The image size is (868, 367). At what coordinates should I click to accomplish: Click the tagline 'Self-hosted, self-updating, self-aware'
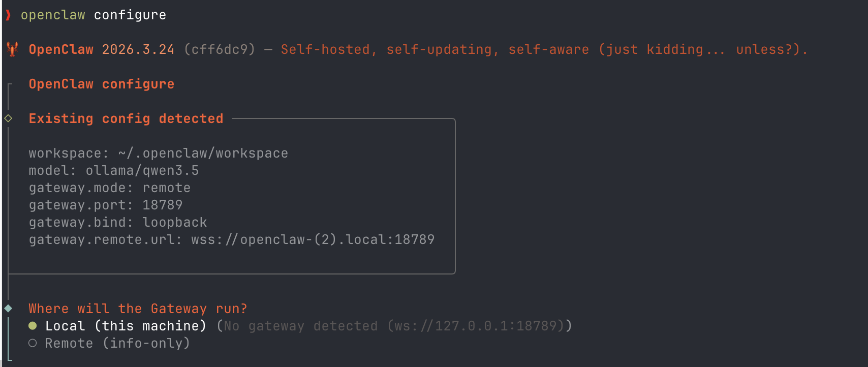pos(435,49)
